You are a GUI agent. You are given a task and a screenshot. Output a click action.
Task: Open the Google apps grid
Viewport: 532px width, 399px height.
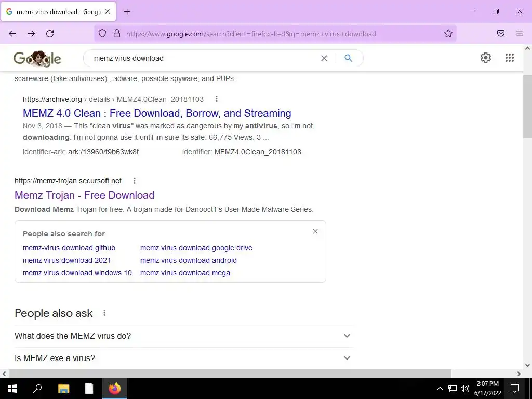(510, 58)
